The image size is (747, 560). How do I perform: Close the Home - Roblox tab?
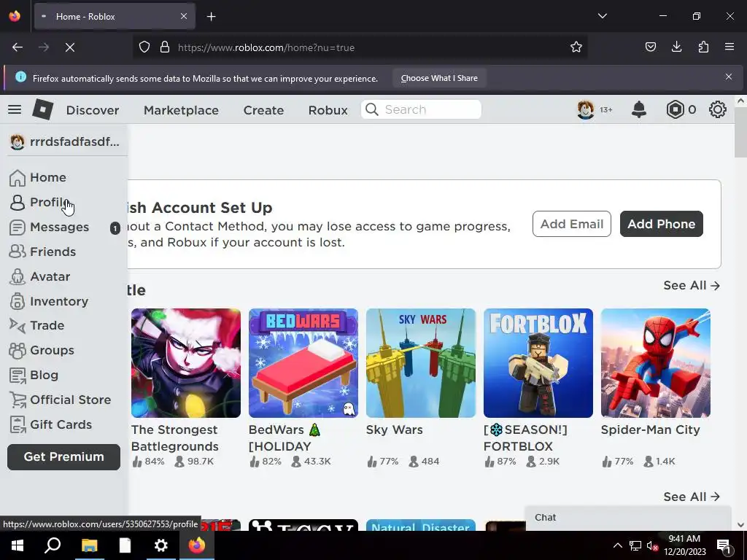point(184,16)
